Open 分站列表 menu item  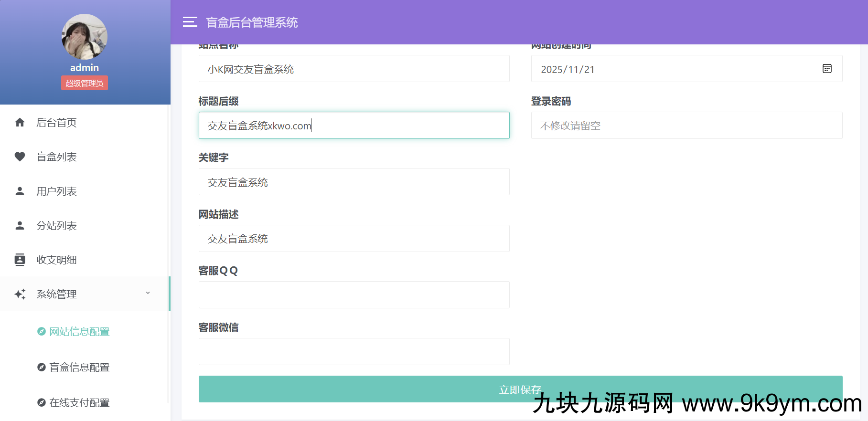click(x=85, y=226)
